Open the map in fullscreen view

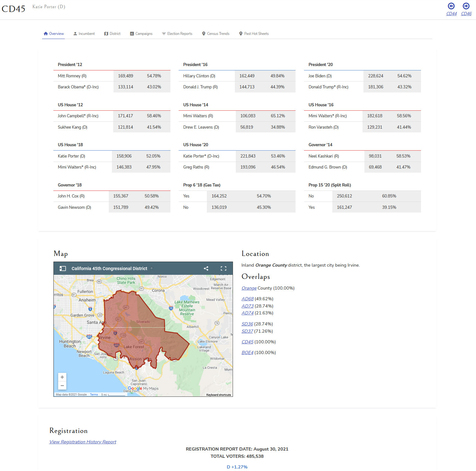(x=223, y=269)
